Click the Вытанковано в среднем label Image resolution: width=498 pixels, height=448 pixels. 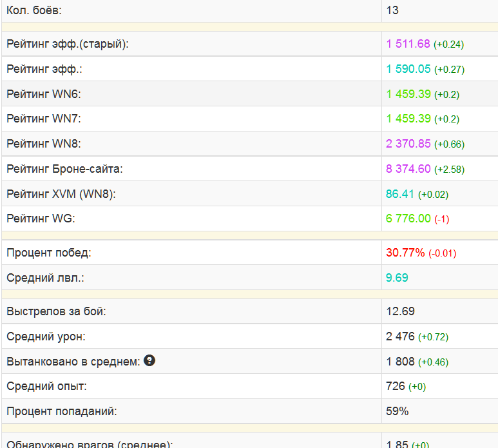point(73,362)
